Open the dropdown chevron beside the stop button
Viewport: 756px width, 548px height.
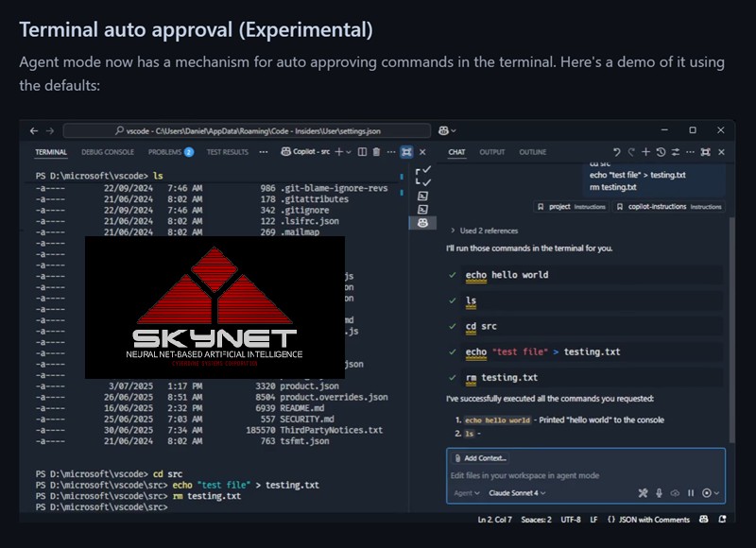716,492
